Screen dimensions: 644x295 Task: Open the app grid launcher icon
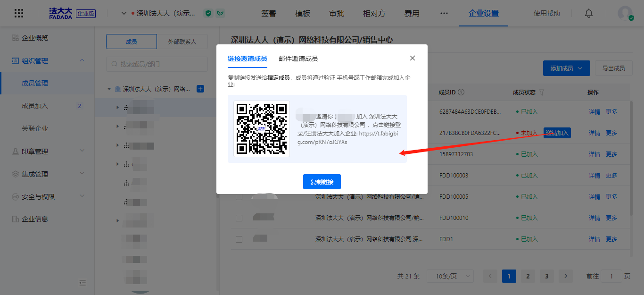tap(19, 13)
